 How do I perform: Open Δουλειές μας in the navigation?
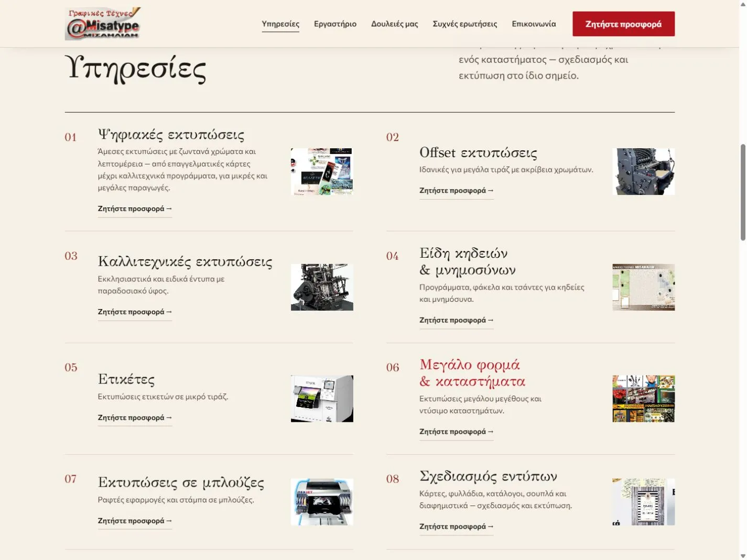394,24
